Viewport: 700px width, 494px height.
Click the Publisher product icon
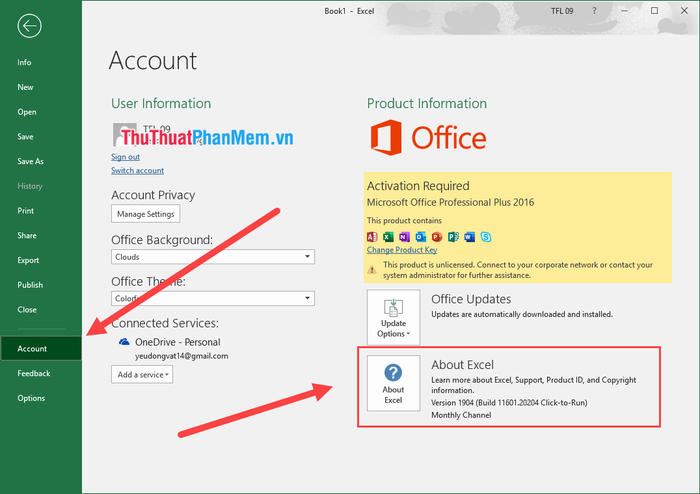453,237
